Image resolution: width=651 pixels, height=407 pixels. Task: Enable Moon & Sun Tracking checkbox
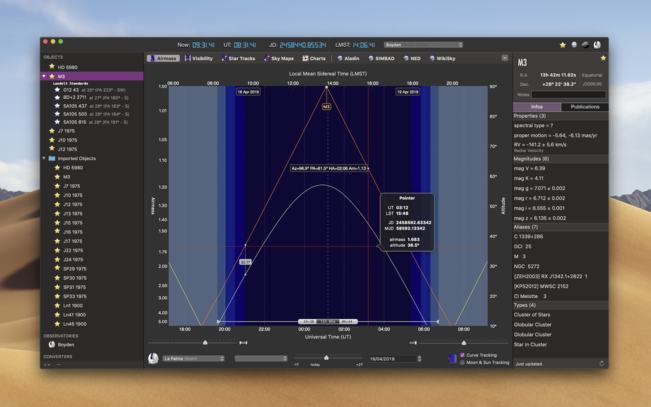463,361
